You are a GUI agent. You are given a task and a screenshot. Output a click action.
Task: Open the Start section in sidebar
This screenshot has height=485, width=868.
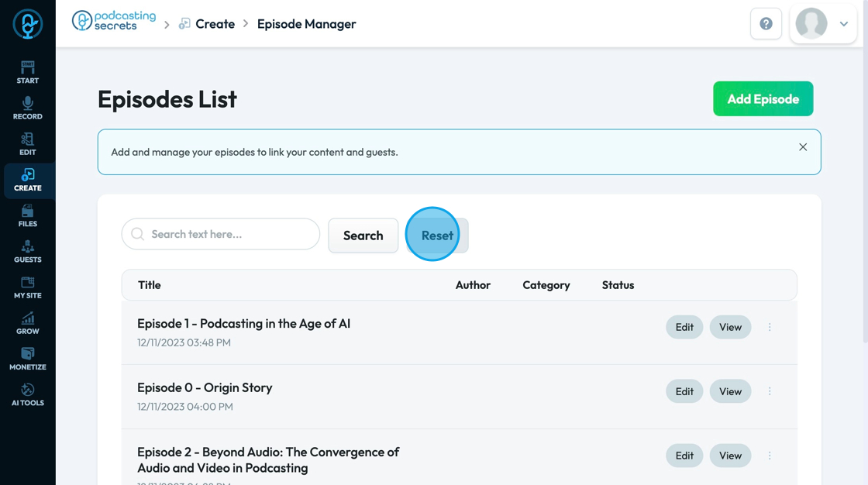tap(28, 72)
